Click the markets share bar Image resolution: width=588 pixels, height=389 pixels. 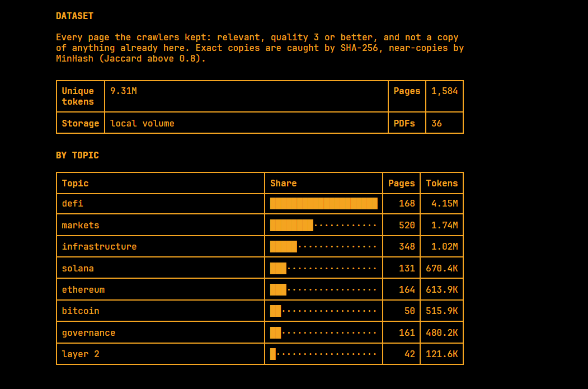coord(323,225)
